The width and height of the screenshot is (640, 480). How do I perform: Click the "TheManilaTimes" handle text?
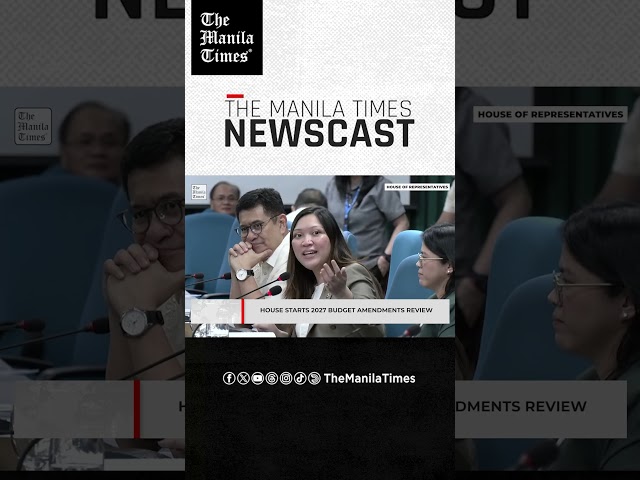tap(369, 378)
